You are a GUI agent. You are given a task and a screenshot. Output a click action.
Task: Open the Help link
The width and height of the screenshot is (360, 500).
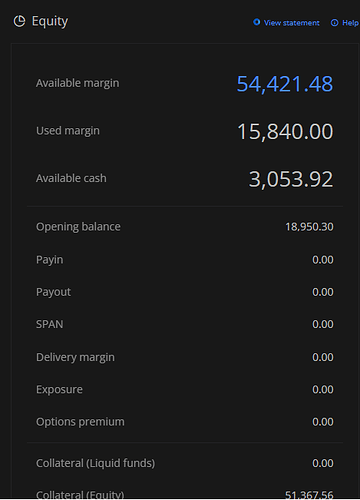click(x=350, y=23)
